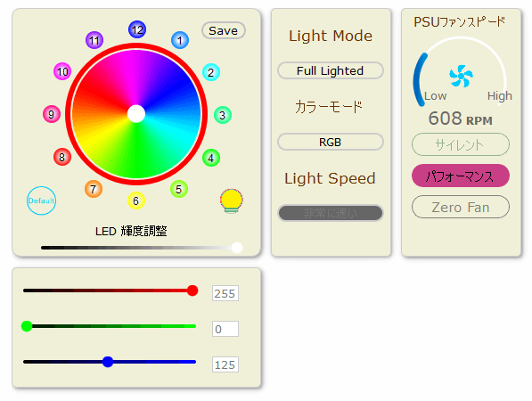Select the サイレント fan mode

[461, 145]
